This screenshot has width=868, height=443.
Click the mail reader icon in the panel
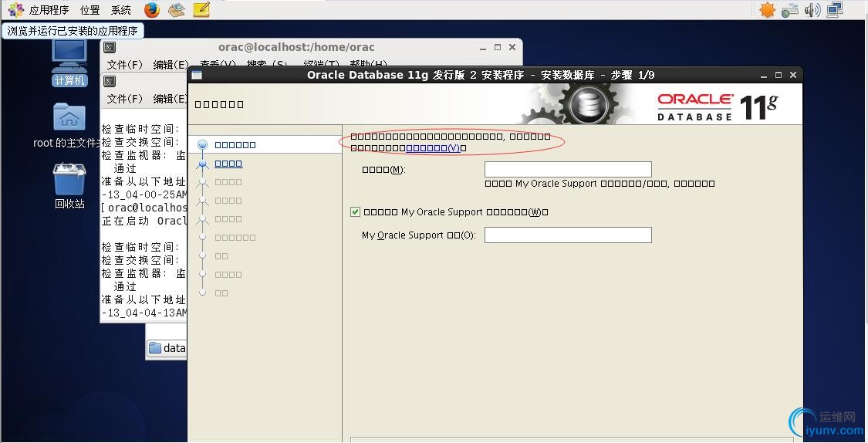[176, 9]
